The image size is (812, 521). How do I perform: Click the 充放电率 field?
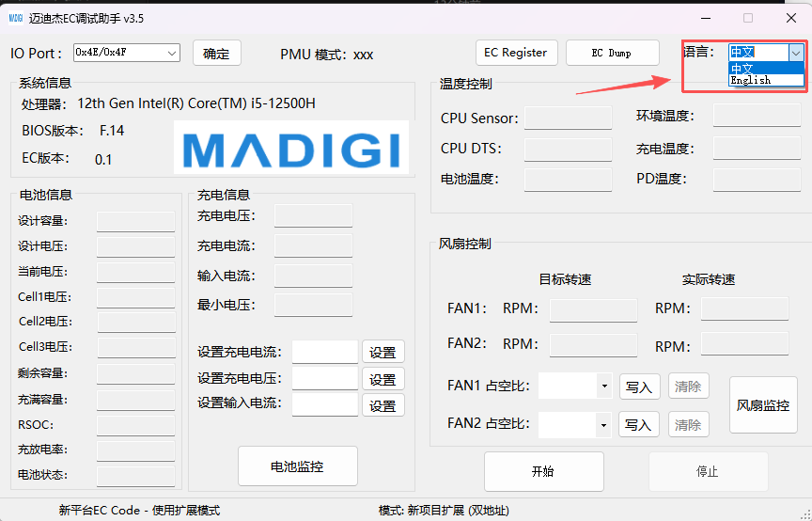click(x=135, y=450)
